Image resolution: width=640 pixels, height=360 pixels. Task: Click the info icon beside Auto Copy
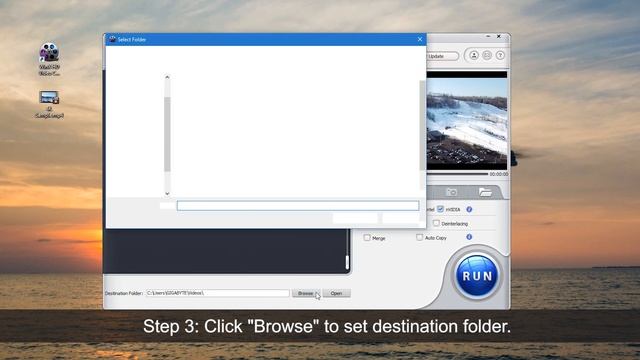click(x=469, y=237)
